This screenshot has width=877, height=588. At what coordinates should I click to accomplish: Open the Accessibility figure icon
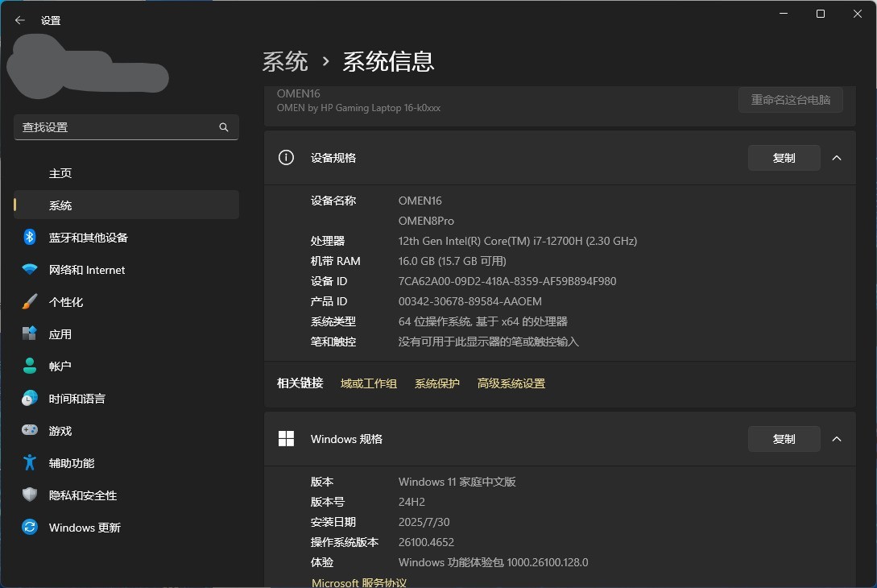30,463
